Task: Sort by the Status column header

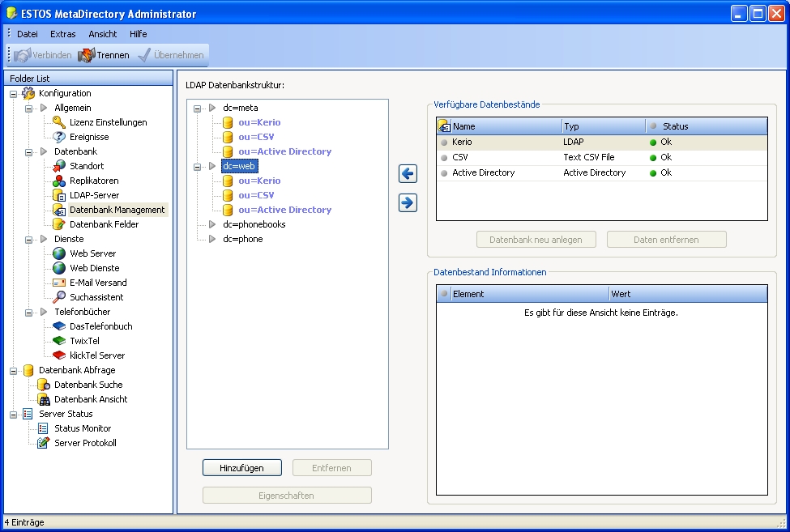Action: click(x=707, y=126)
